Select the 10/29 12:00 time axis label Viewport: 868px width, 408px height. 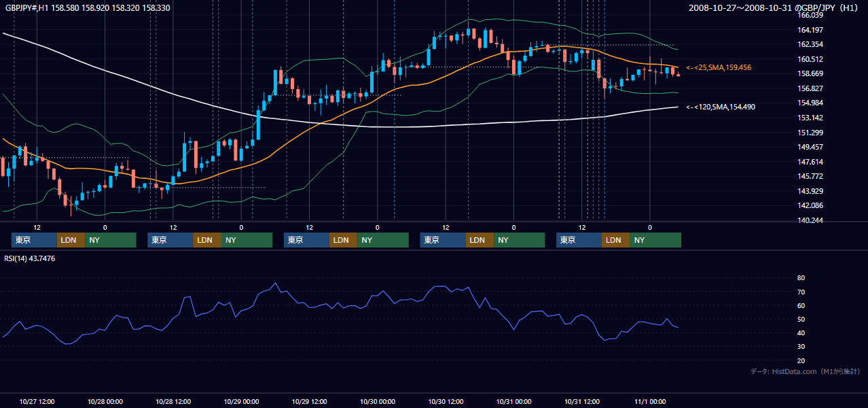tap(309, 401)
